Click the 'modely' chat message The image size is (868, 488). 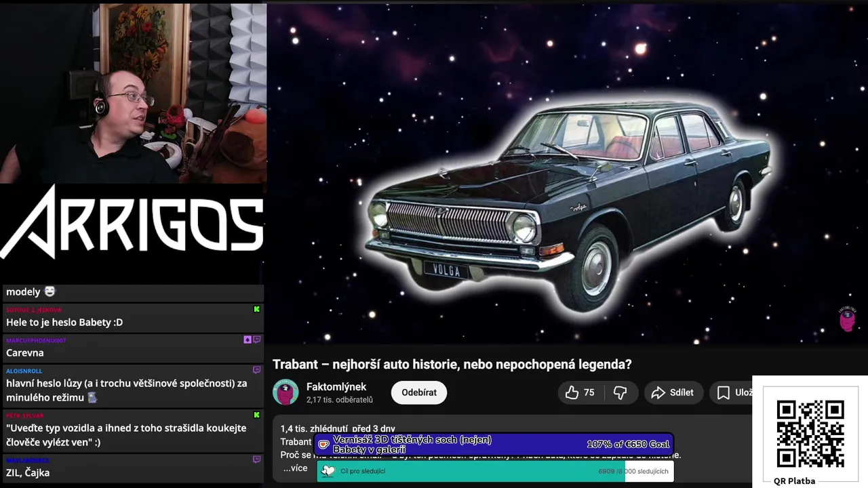pyautogui.click(x=23, y=291)
